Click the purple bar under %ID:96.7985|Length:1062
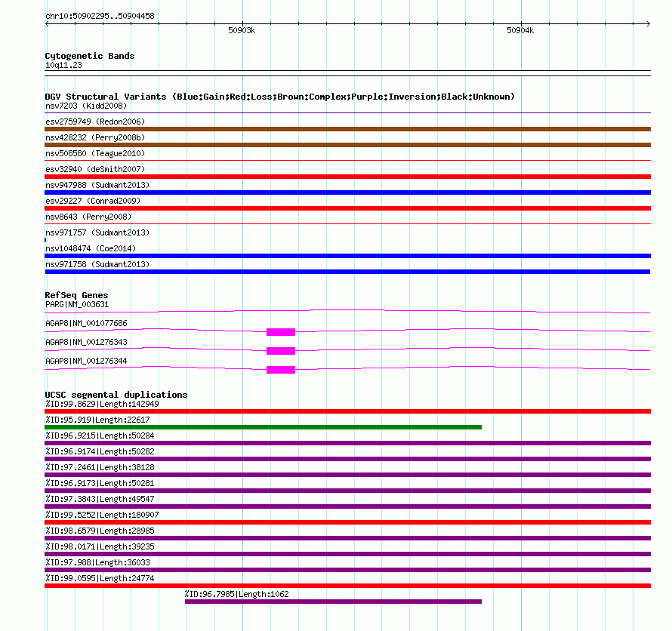This screenshot has height=631, width=672. click(x=334, y=602)
